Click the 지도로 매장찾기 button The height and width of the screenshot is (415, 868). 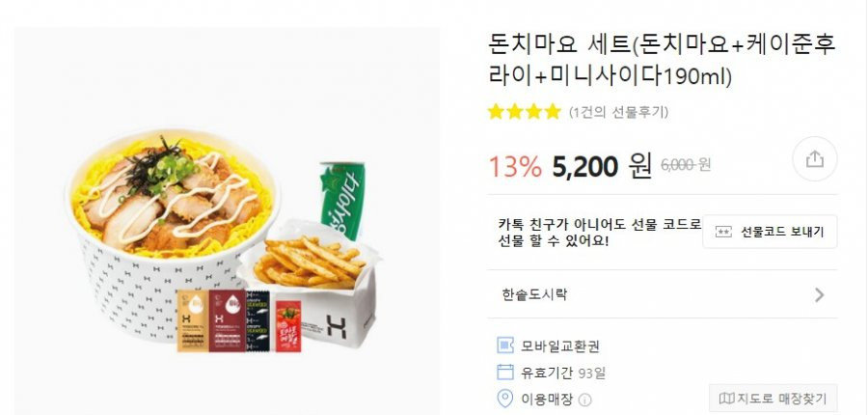pos(773,399)
